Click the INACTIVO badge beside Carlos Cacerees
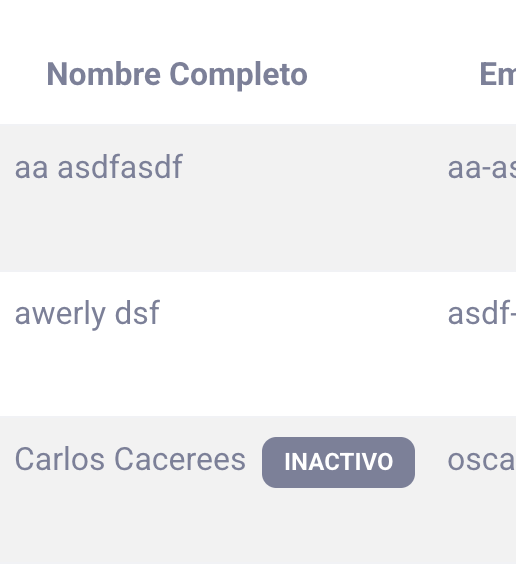The height and width of the screenshot is (580, 516). [x=338, y=462]
